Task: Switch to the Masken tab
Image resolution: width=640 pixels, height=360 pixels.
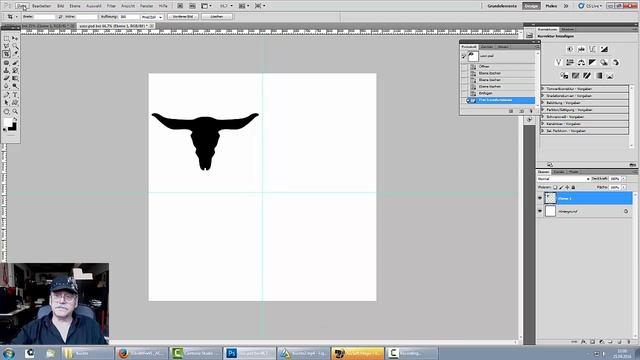Action: click(x=567, y=29)
